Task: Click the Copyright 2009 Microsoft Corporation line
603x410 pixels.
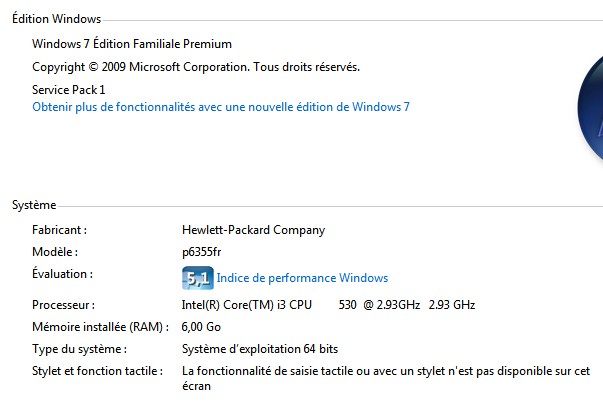Action: [196, 67]
